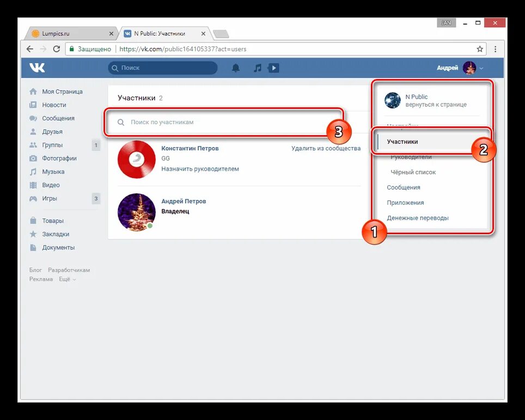
Task: Open Руководители in community menu
Action: (x=411, y=157)
